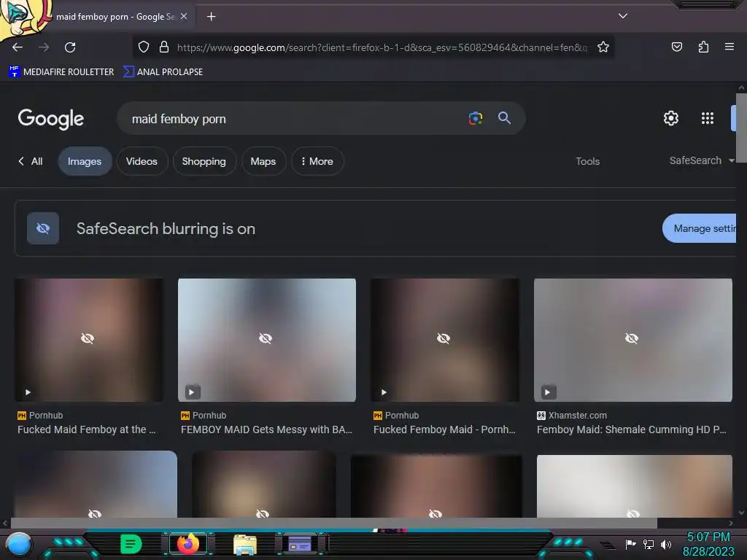
Task: Switch to the Maps tab
Action: [263, 161]
